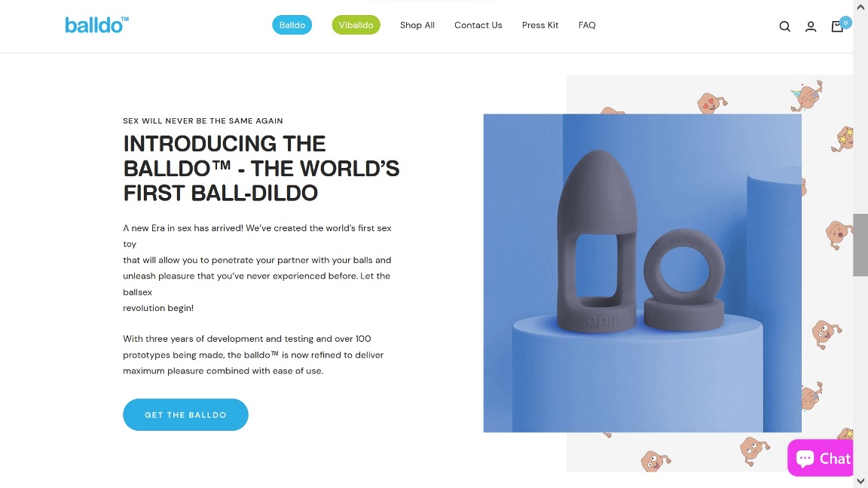Screen dimensions: 868x488
Task: Click the GET THE BALLDO button
Action: tap(185, 414)
